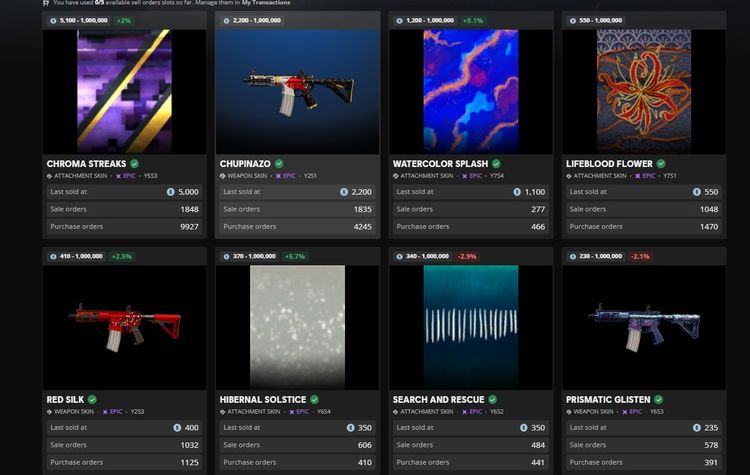The height and width of the screenshot is (475, 750).
Task: Click the verified badge beside Watercolor Splash
Action: click(x=495, y=164)
